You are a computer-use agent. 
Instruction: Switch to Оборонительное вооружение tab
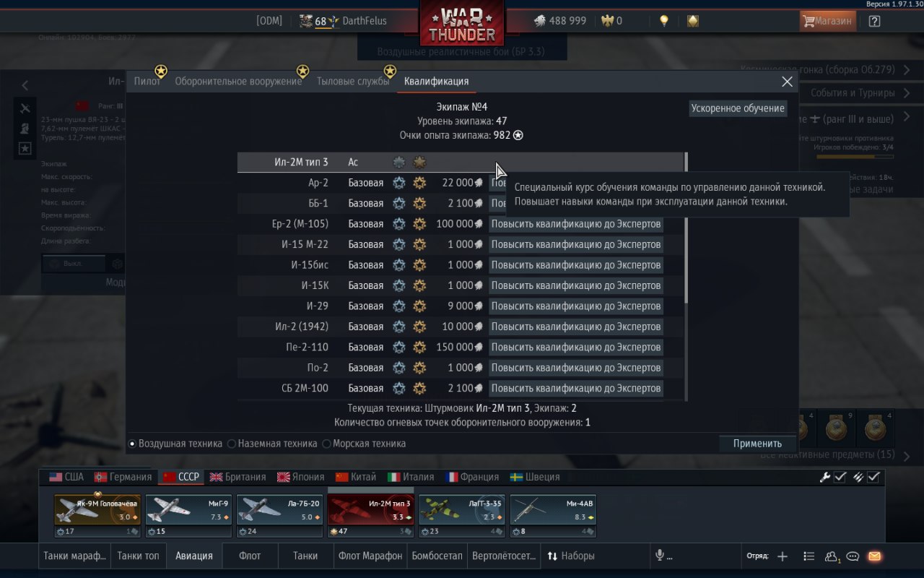coord(238,81)
